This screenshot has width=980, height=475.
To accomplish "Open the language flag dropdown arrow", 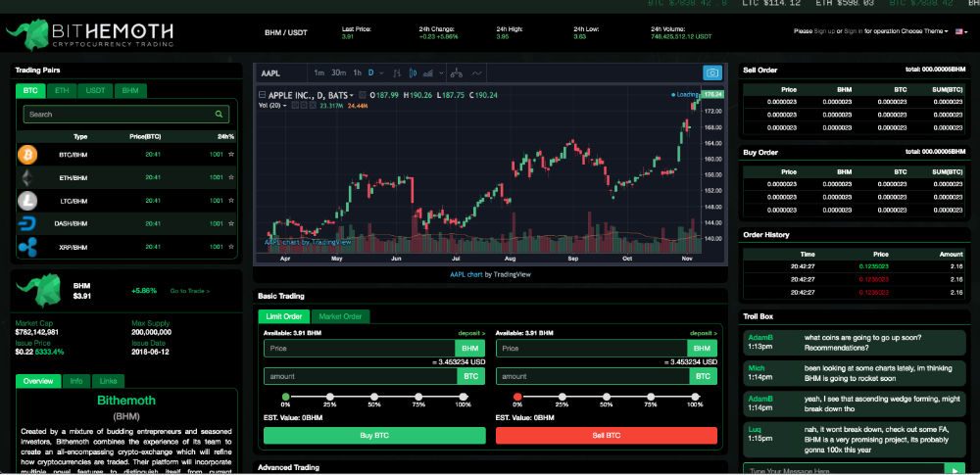I will coord(966,32).
